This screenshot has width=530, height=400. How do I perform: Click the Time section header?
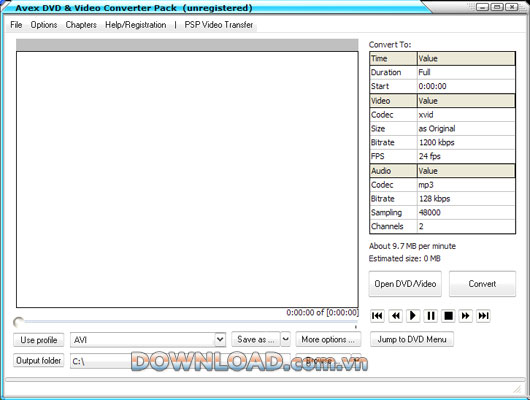(x=394, y=58)
